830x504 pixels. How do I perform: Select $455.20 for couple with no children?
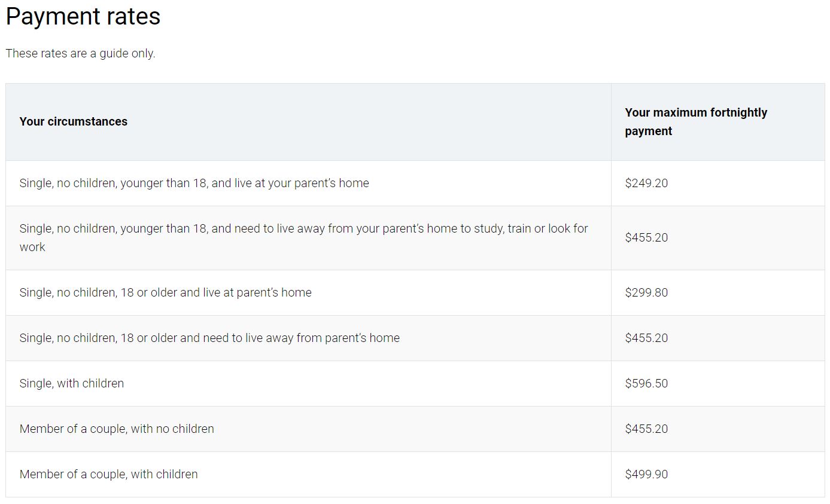tap(646, 429)
